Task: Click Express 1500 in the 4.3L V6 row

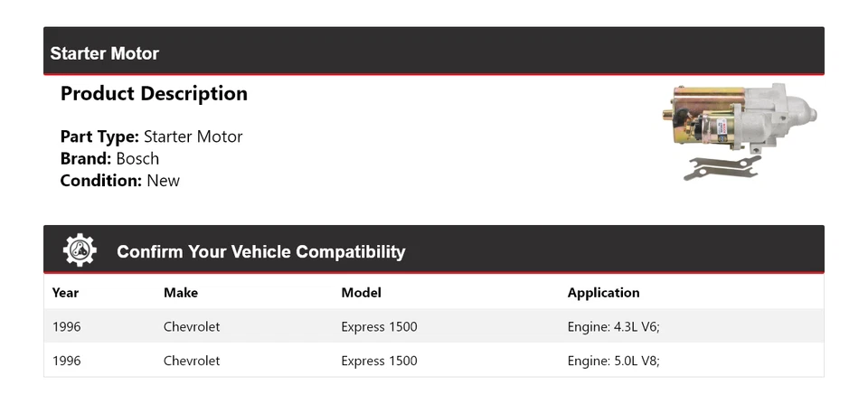Action: [x=379, y=326]
